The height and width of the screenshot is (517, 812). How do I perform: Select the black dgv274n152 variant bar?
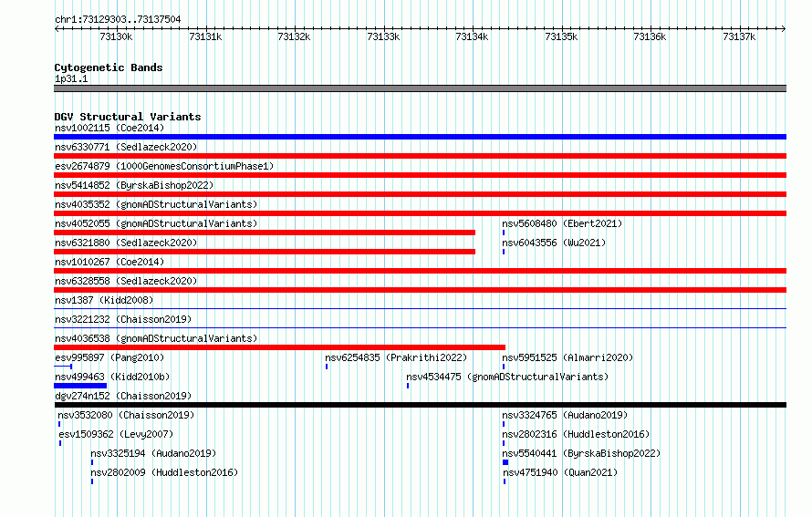pyautogui.click(x=420, y=405)
